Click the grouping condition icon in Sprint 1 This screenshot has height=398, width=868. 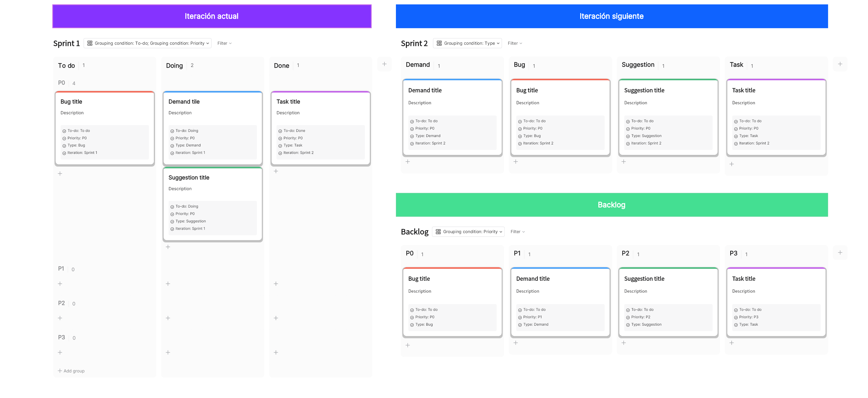coord(90,43)
